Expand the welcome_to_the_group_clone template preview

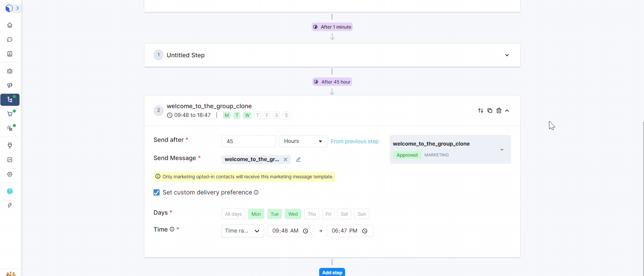coord(502,150)
